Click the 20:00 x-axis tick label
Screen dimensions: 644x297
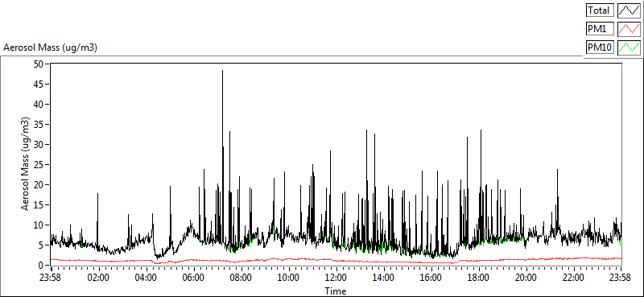(x=526, y=278)
